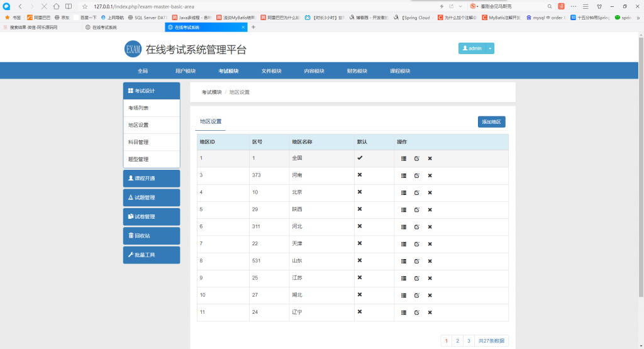This screenshot has width=644, height=349.
Task: Click the 添加地区 button
Action: pyautogui.click(x=492, y=122)
